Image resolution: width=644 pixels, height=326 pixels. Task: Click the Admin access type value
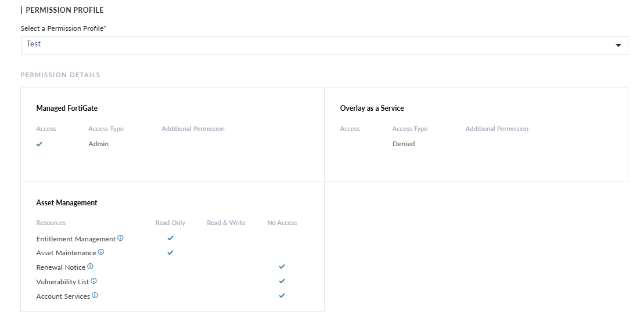point(99,144)
